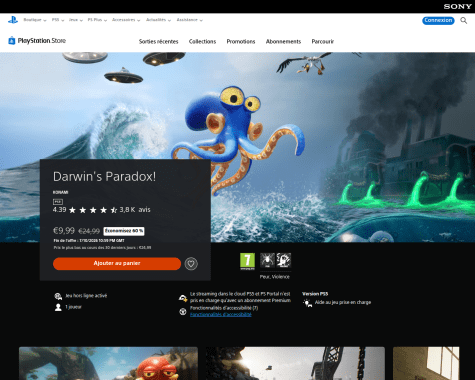Click the PlayStation Store bag logo
The width and height of the screenshot is (475, 380).
coord(12,41)
